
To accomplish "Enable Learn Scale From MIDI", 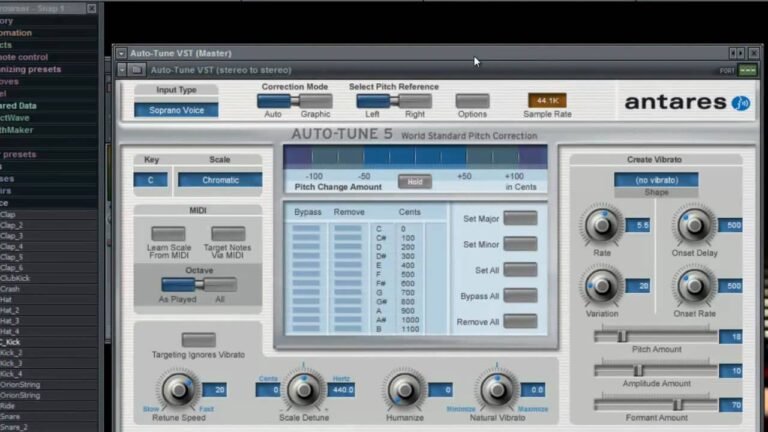I will 168,234.
